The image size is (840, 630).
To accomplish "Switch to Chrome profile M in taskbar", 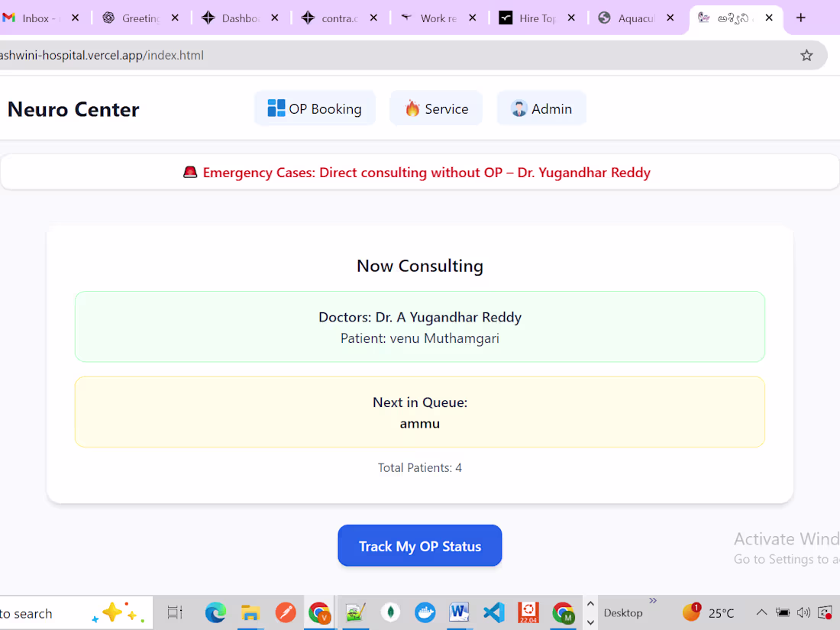I will 564,612.
